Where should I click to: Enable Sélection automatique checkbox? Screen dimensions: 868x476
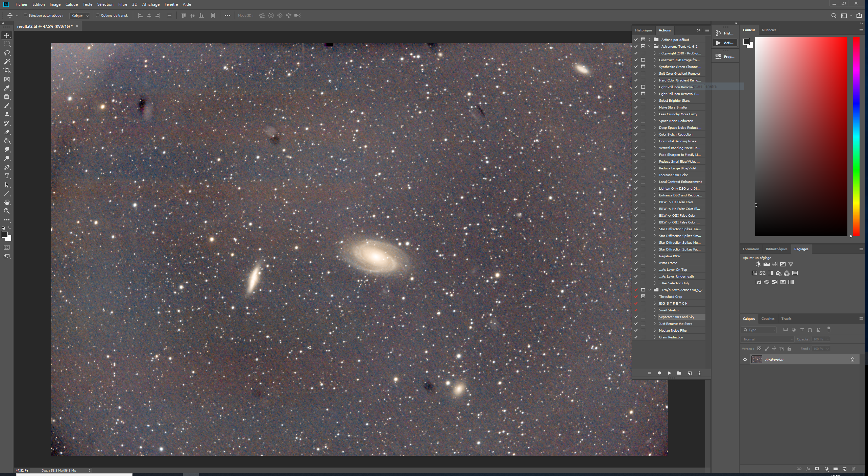click(25, 15)
